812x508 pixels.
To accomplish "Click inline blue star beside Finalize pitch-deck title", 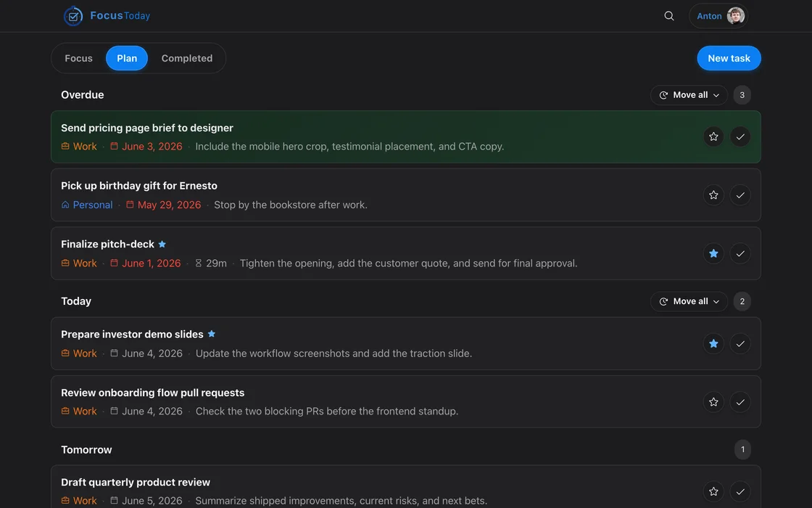I will (162, 244).
